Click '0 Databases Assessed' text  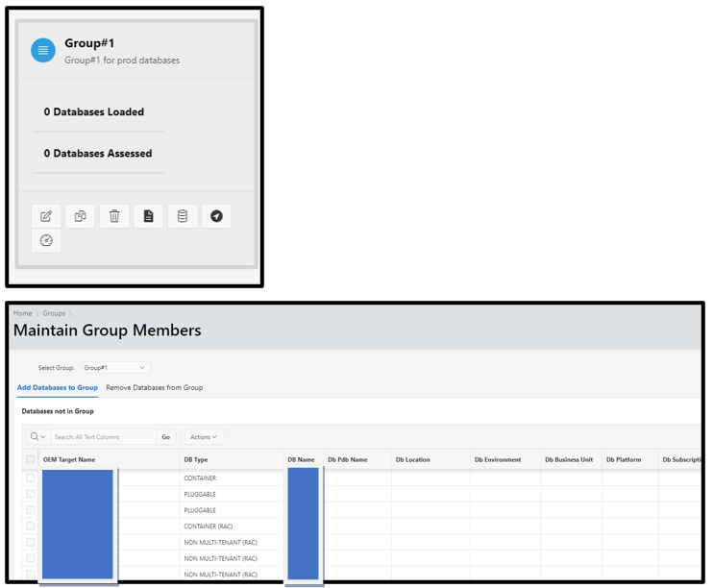click(x=98, y=154)
